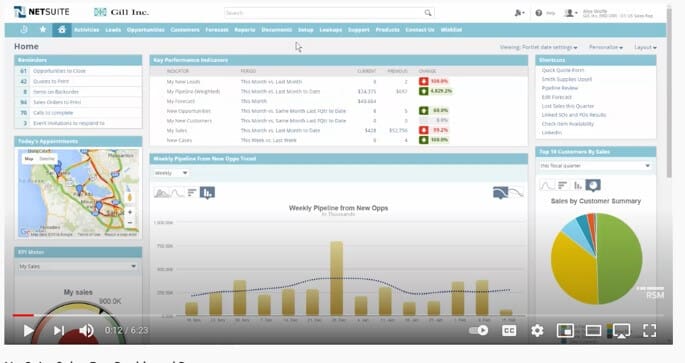Switch video to theater mode
Screen dimensions: 685x363
(593, 331)
